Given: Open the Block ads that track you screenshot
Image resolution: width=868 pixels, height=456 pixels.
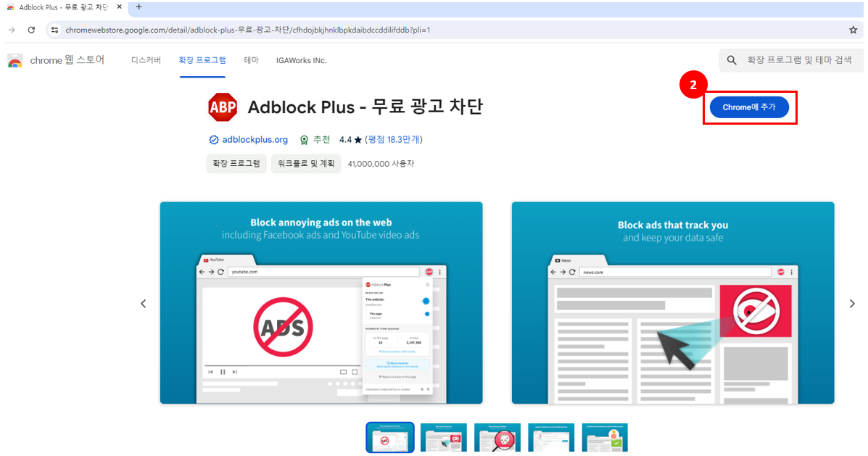Looking at the screenshot, I should (x=673, y=303).
